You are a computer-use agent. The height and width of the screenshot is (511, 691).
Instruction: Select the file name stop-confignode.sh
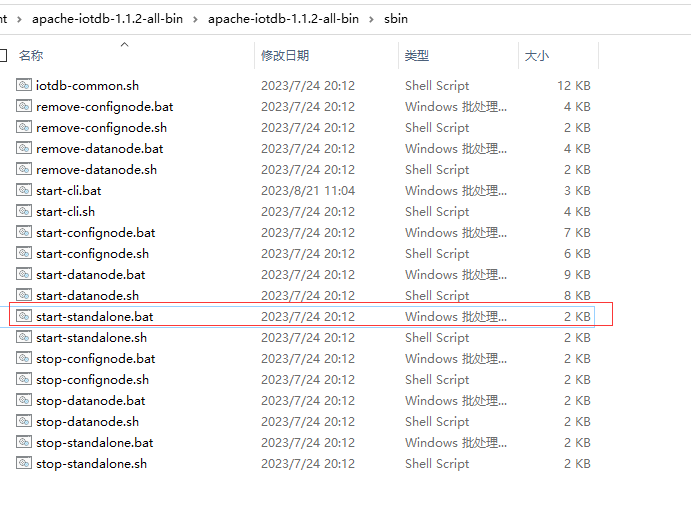coord(93,380)
